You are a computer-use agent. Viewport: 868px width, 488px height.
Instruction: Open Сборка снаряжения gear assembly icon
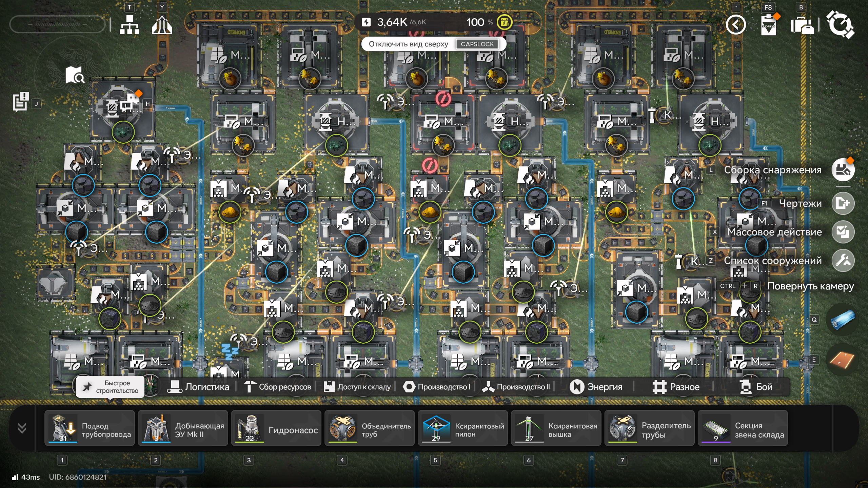click(843, 170)
